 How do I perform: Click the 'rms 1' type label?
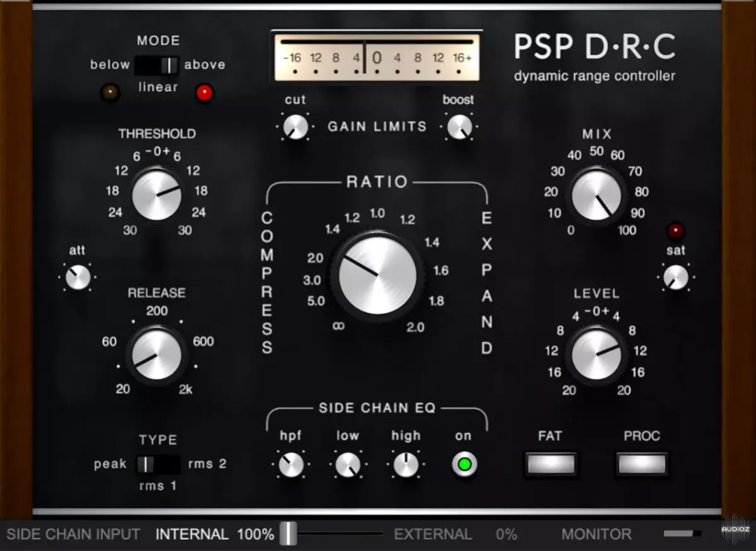point(158,486)
